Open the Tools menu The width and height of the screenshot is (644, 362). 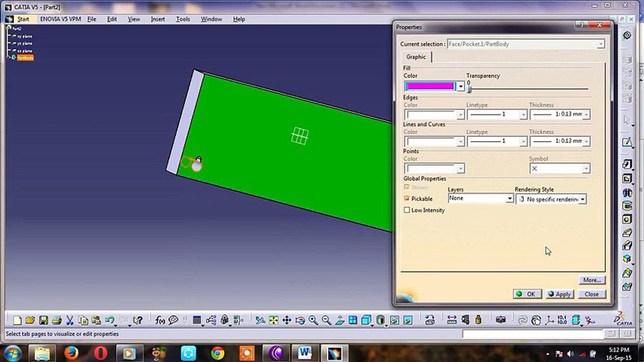(x=183, y=19)
